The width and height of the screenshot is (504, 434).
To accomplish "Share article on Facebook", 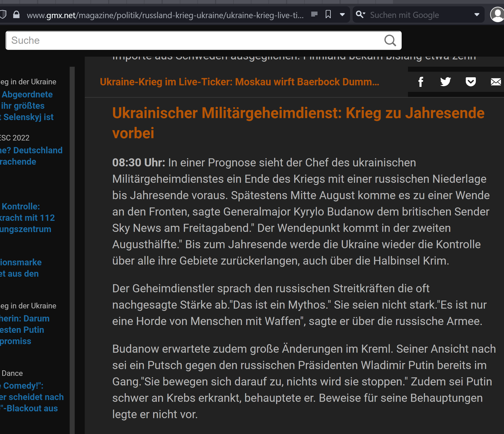I will (x=421, y=82).
